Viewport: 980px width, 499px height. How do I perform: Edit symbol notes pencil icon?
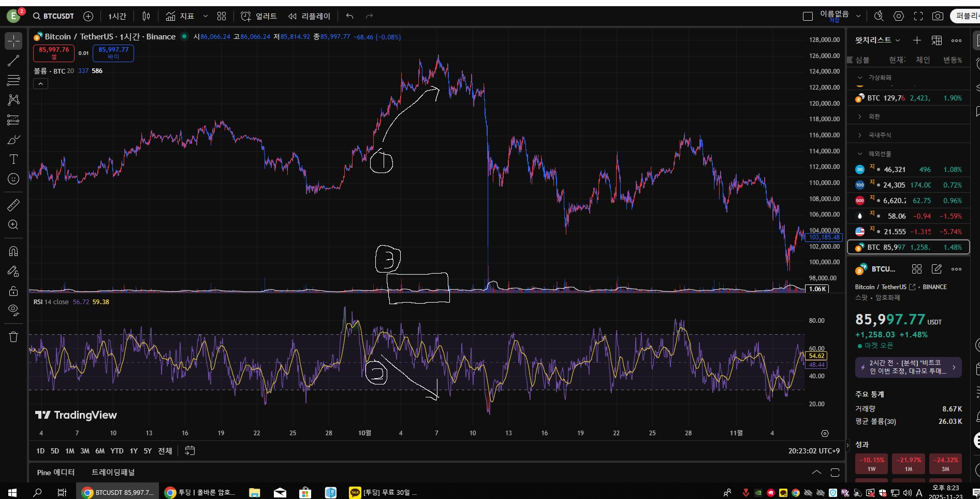pos(937,269)
